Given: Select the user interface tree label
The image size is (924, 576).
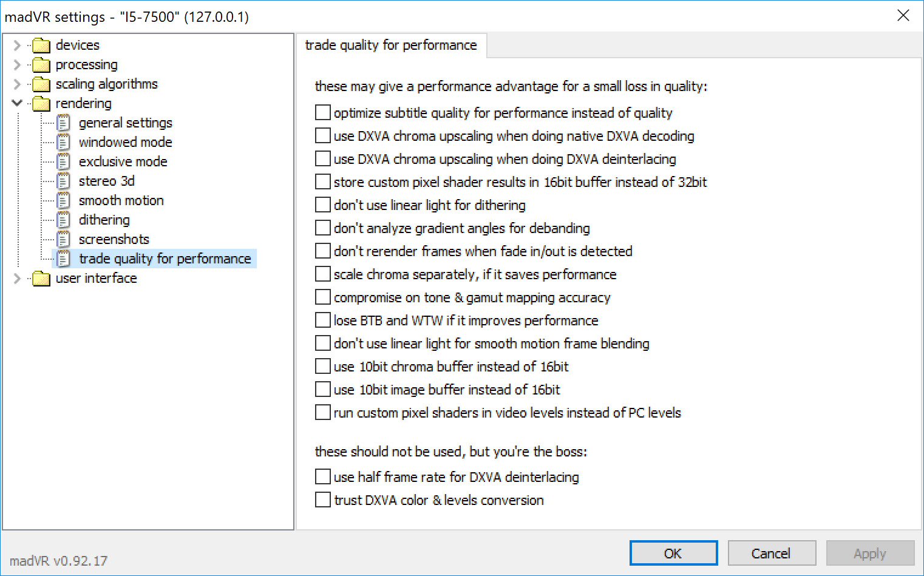Looking at the screenshot, I should 97,279.
